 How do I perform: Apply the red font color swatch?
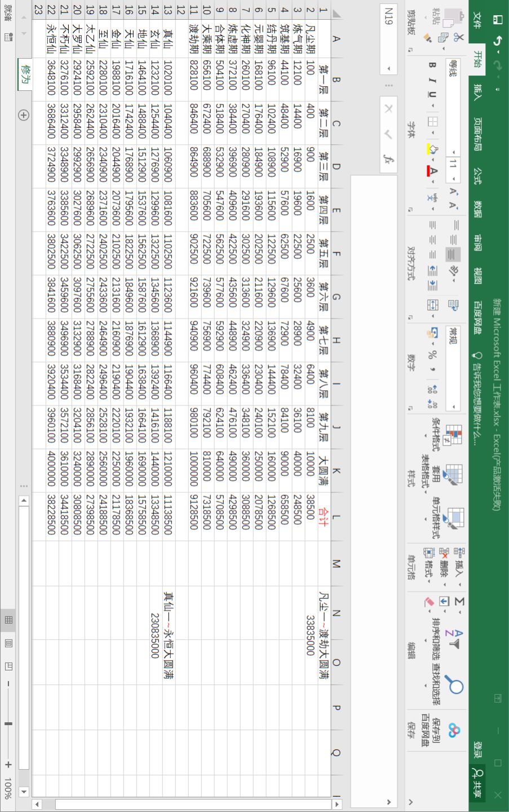pos(432,171)
